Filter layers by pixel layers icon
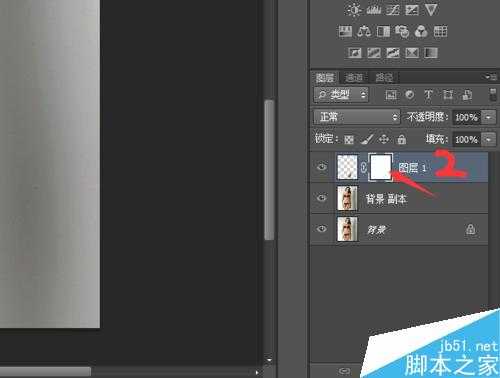Viewport: 500px width, 378px height. coord(391,95)
